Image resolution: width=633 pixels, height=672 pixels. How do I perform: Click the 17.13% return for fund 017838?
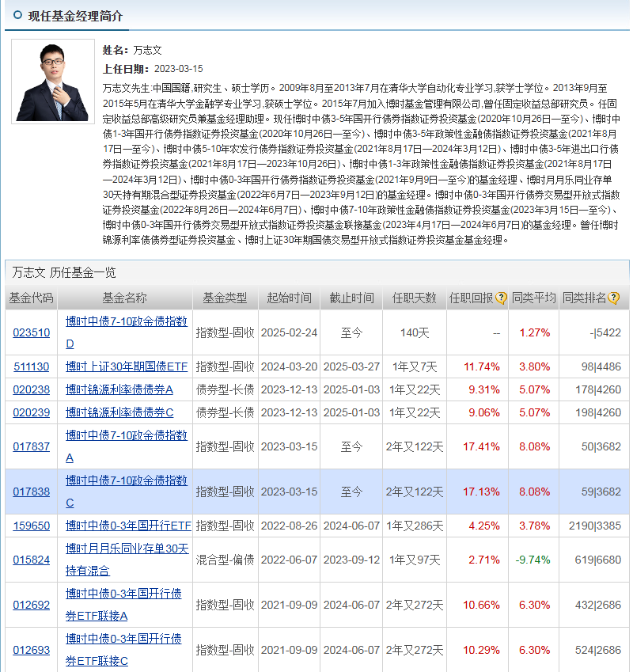point(481,492)
